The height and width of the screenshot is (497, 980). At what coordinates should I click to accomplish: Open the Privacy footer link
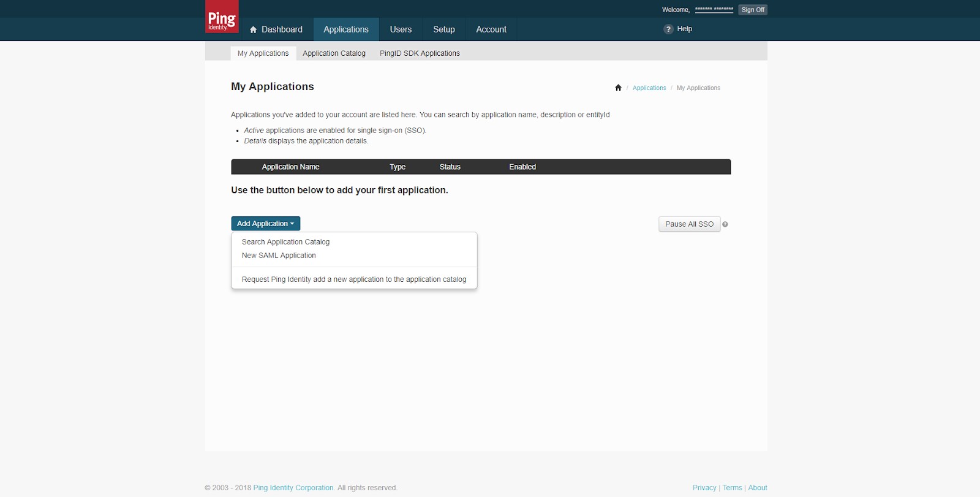704,488
